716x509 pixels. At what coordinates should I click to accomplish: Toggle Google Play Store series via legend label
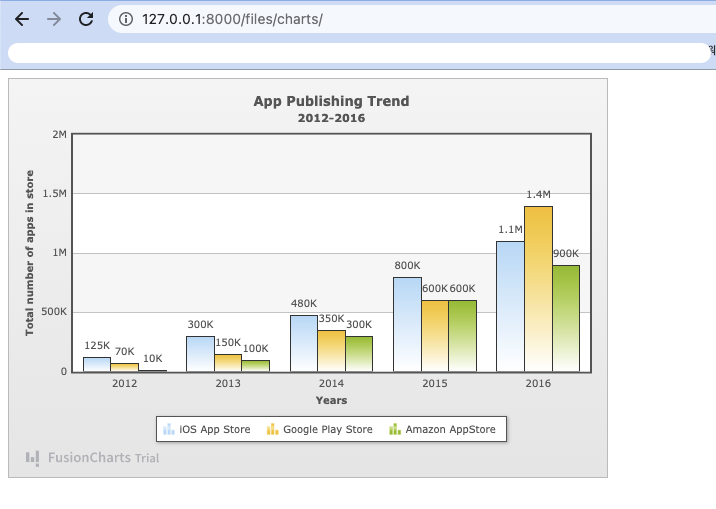coord(328,429)
